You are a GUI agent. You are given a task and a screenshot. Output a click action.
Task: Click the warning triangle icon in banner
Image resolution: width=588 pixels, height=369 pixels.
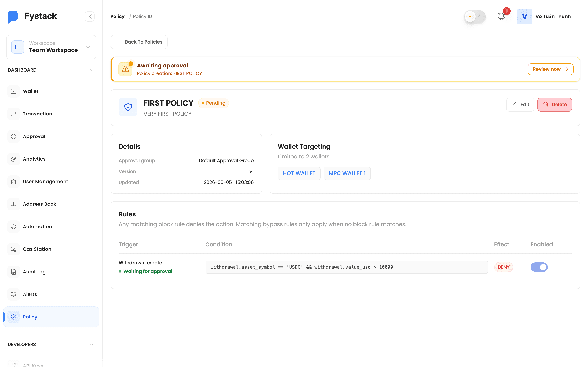pos(125,69)
